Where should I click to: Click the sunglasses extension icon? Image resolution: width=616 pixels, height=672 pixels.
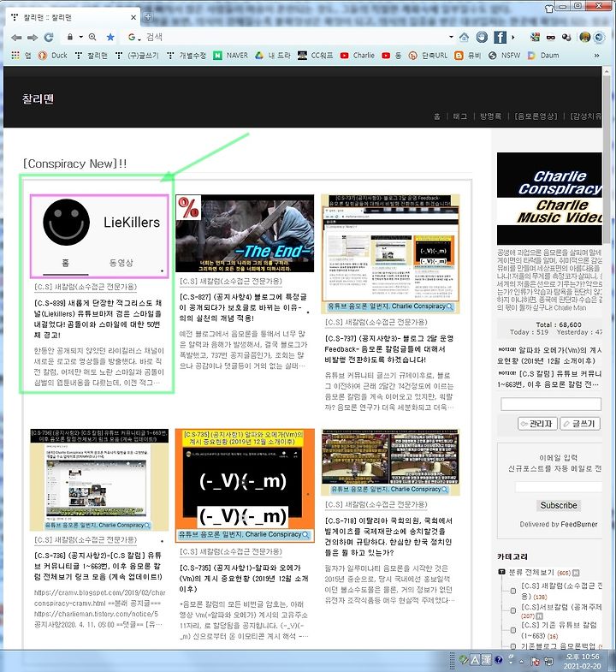point(551,38)
